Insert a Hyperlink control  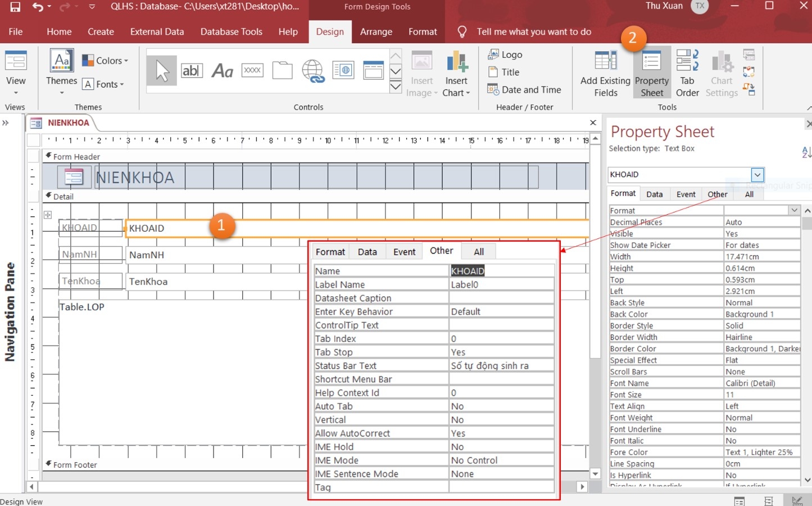click(312, 70)
